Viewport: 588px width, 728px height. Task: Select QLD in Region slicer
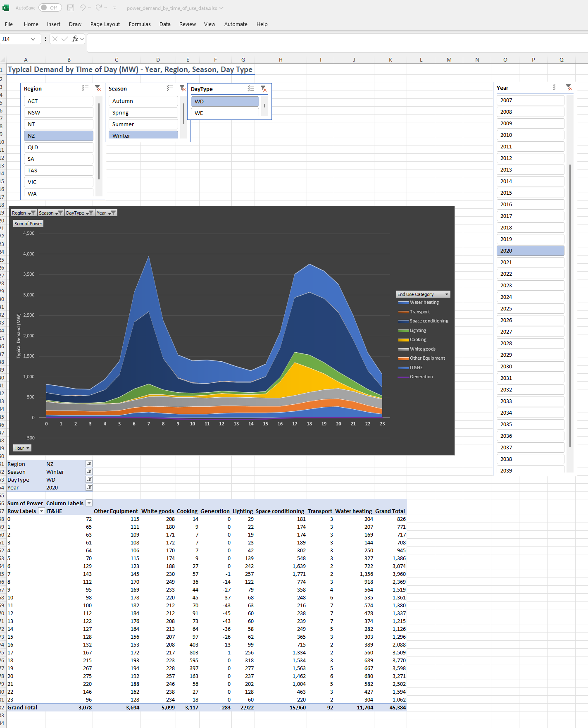pos(58,147)
